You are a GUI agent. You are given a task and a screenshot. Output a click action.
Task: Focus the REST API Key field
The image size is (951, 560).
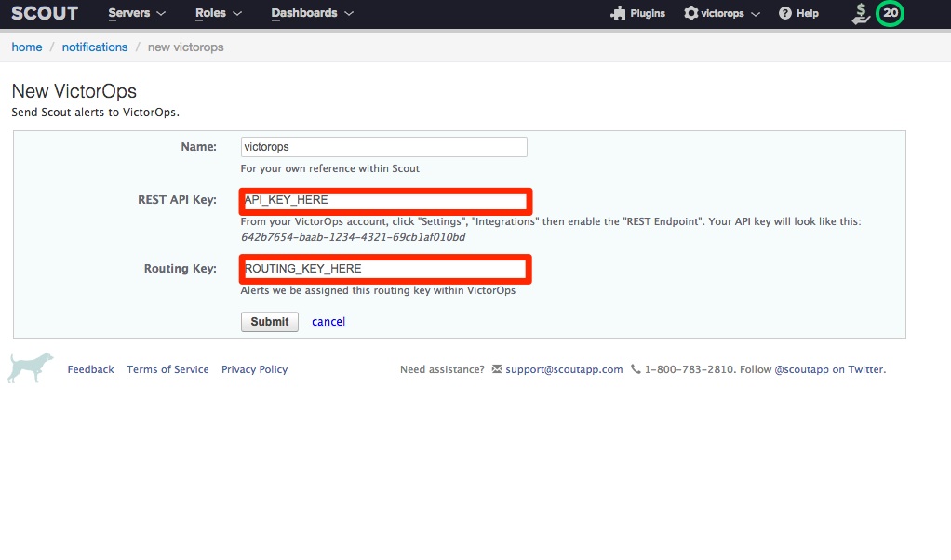point(385,201)
